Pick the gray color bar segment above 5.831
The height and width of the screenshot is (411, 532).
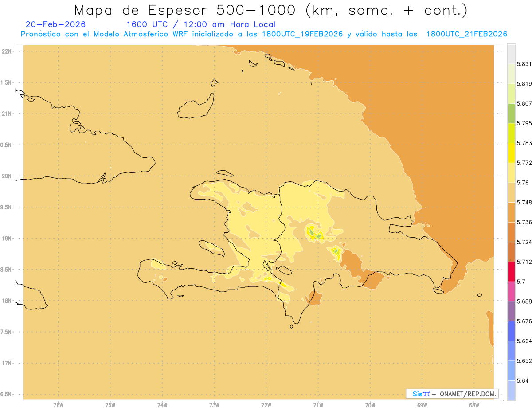pos(511,54)
